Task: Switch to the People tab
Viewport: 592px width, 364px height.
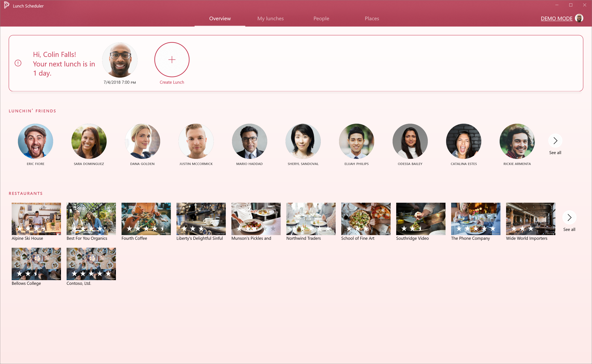Action: (x=321, y=19)
